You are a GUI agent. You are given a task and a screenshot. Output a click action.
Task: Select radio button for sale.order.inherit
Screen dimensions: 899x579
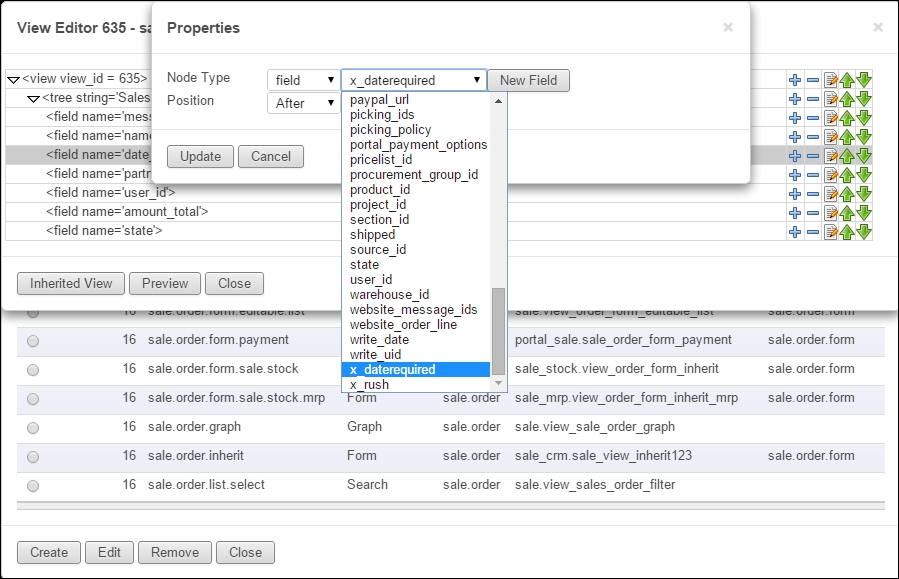pyautogui.click(x=33, y=456)
